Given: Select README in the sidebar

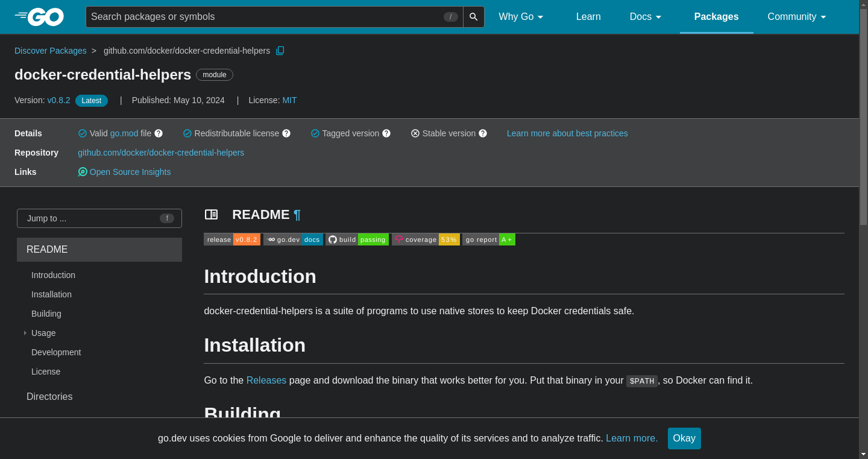Looking at the screenshot, I should pos(99,250).
